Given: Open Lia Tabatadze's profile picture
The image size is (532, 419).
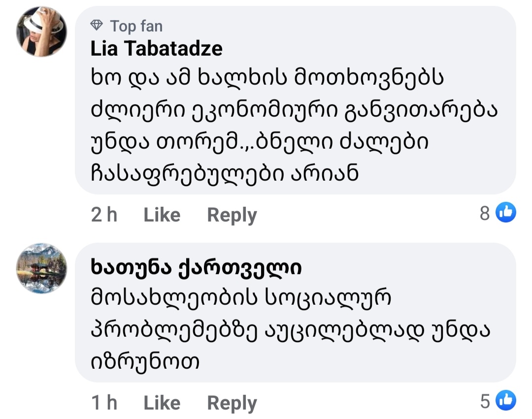Looking at the screenshot, I should (x=42, y=32).
